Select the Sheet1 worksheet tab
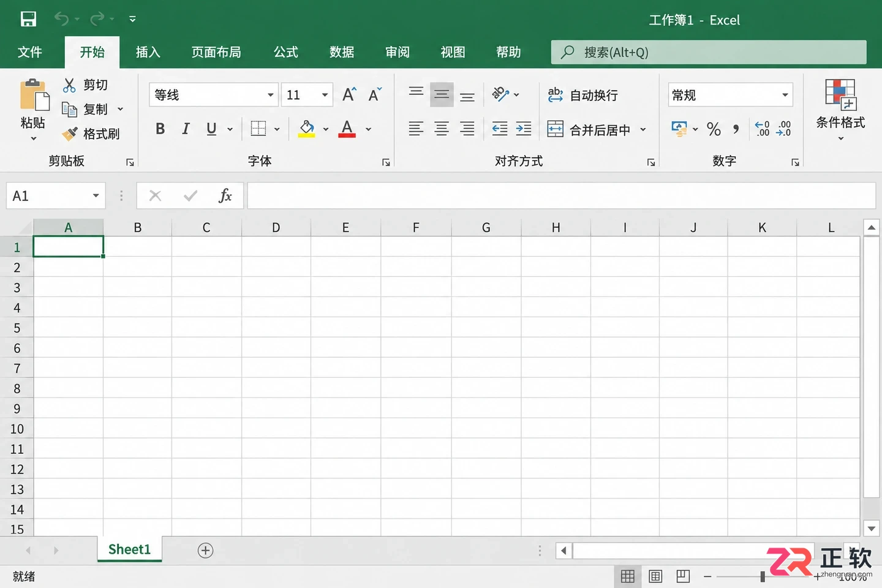882x588 pixels. (x=129, y=549)
